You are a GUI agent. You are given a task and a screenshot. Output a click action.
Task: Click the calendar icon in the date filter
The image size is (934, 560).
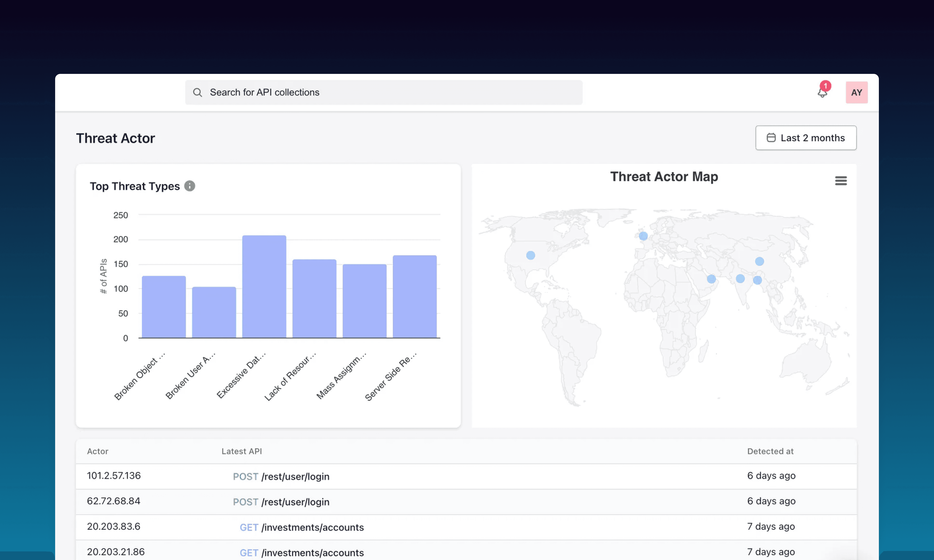click(x=771, y=138)
